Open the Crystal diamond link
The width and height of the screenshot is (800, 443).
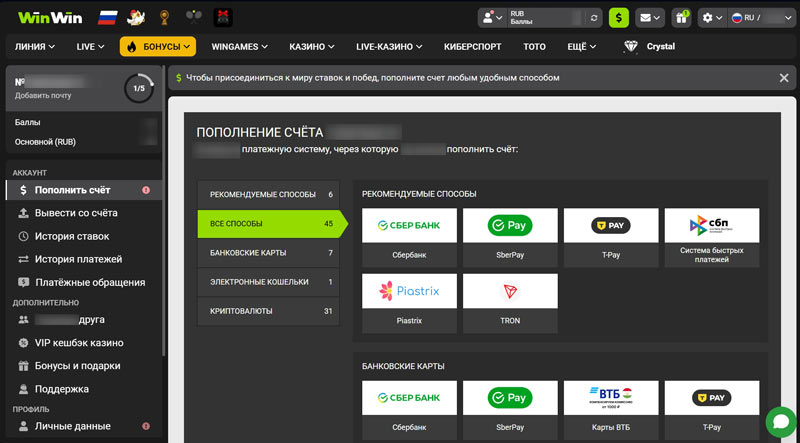click(x=649, y=46)
